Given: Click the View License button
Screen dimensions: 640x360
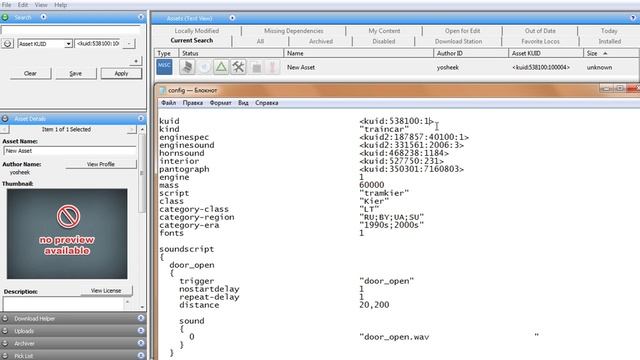Looking at the screenshot, I should pos(106,291).
